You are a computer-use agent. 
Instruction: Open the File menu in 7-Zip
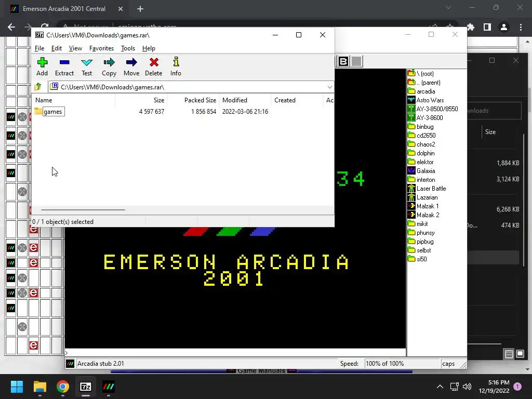coord(39,48)
